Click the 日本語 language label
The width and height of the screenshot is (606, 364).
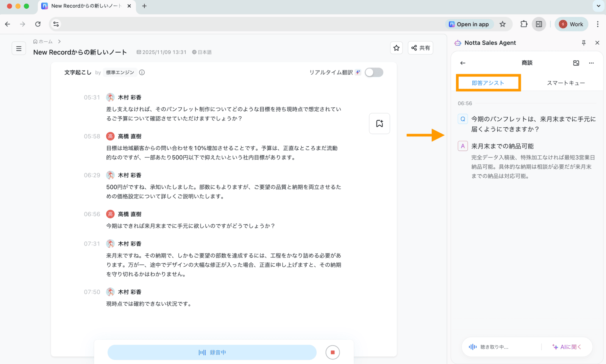(202, 52)
